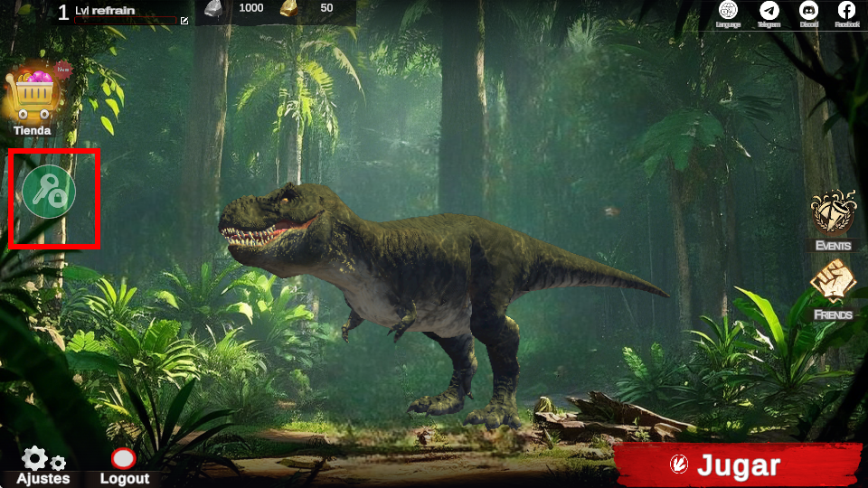
Task: Start the game with Jugar
Action: [738, 465]
